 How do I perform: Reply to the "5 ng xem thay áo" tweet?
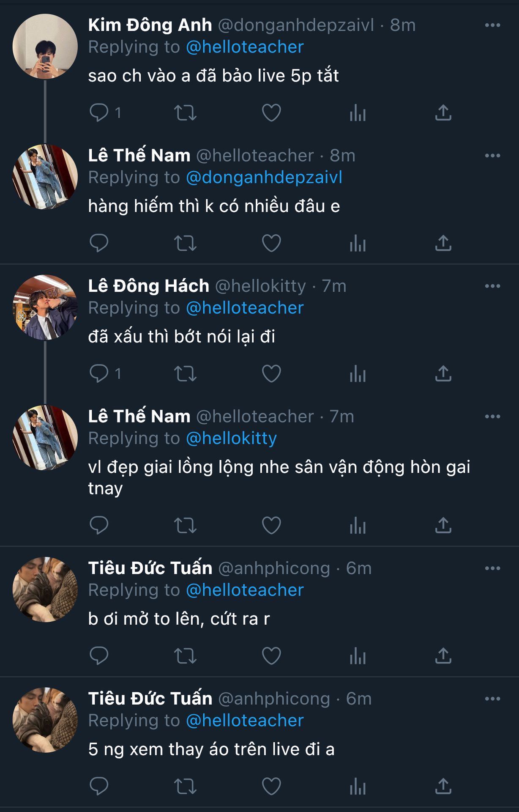click(x=99, y=787)
